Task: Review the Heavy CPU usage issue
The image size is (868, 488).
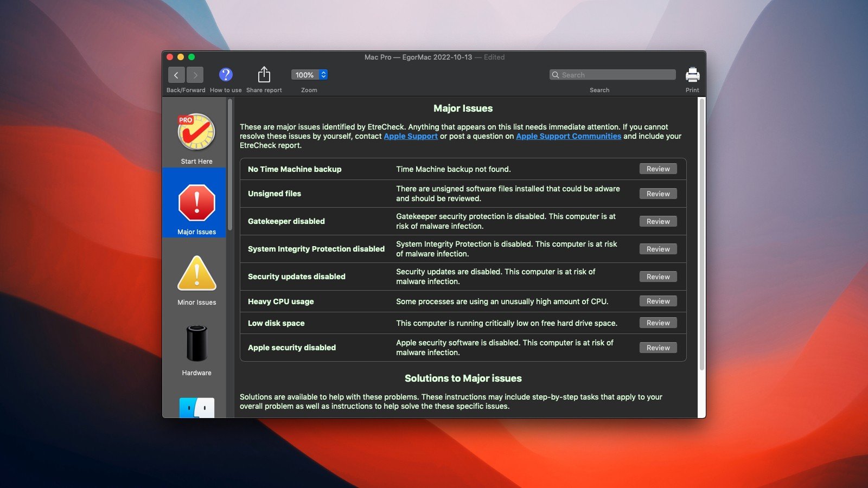Action: point(658,301)
